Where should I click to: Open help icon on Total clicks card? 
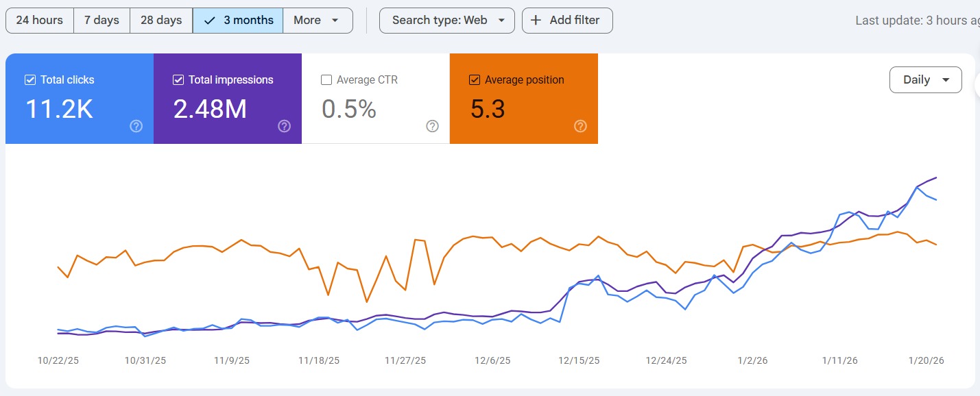136,126
